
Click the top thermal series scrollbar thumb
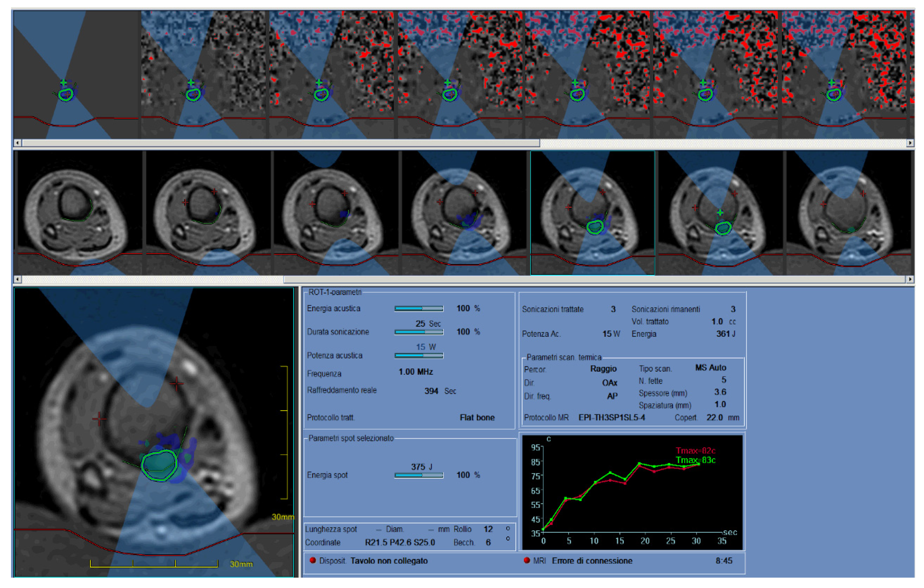(281, 143)
